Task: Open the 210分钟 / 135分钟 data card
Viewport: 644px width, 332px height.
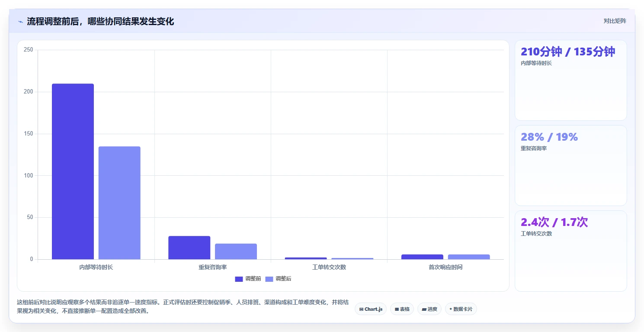Action: tap(570, 80)
